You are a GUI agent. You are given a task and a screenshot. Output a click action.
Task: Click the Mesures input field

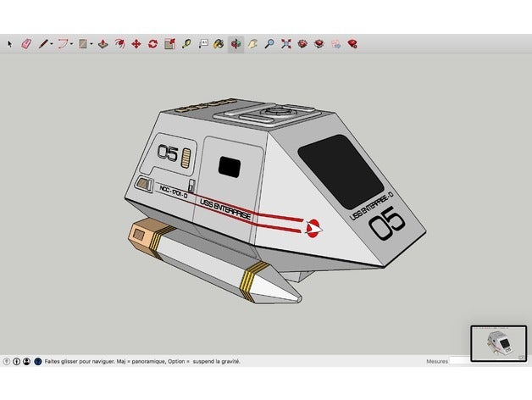459,361
